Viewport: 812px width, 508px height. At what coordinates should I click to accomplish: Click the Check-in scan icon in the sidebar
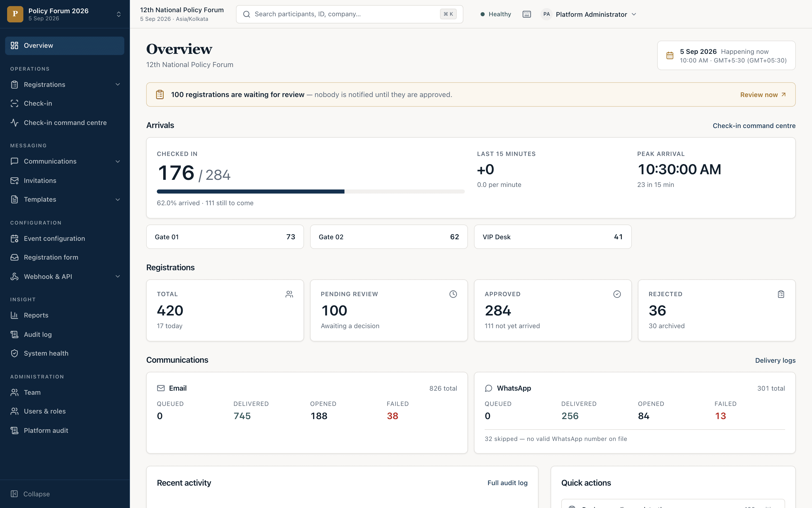point(14,103)
